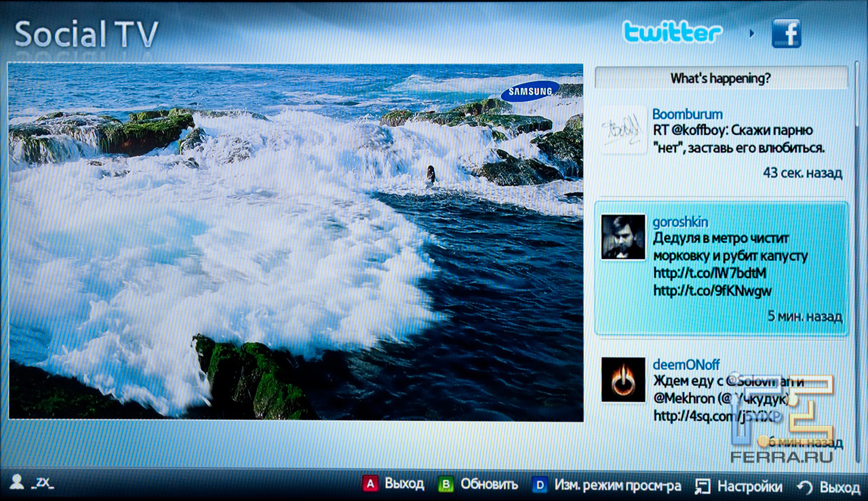Click the user profile icon

pos(18,482)
